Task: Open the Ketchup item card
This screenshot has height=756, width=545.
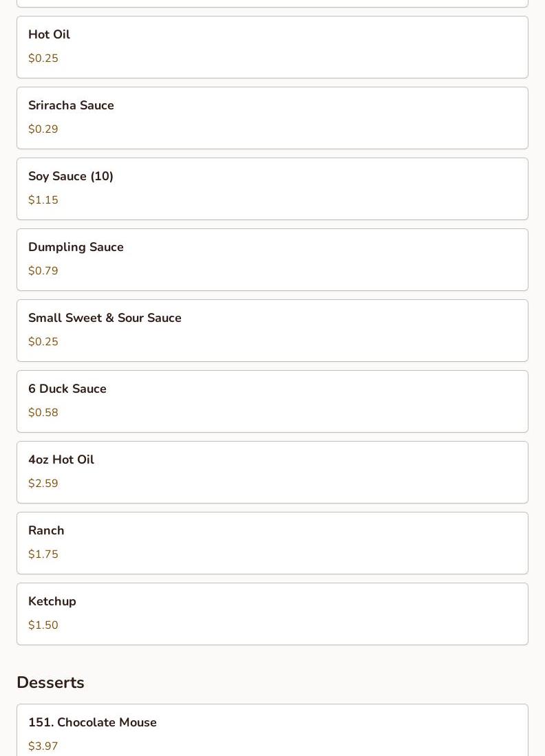Action: 272,614
